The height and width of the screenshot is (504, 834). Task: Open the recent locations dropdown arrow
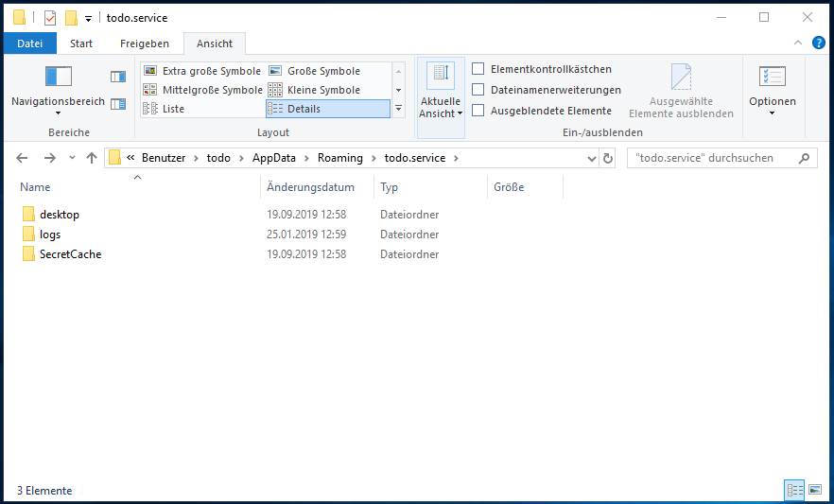72,158
